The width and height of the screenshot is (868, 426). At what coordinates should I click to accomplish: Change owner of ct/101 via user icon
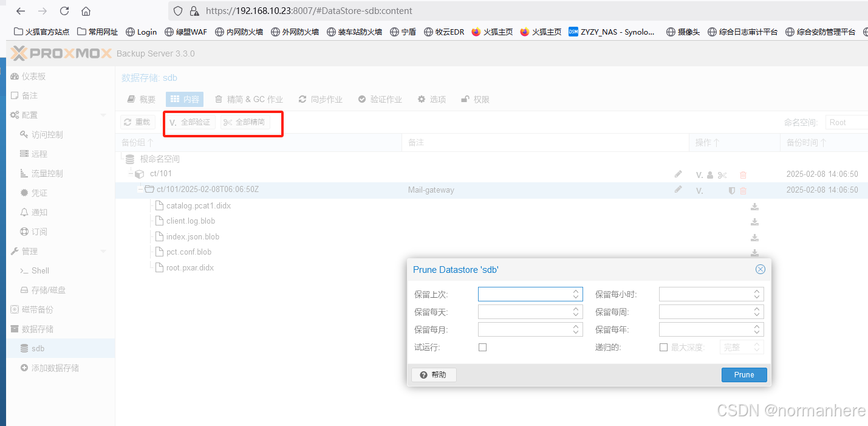pyautogui.click(x=710, y=175)
